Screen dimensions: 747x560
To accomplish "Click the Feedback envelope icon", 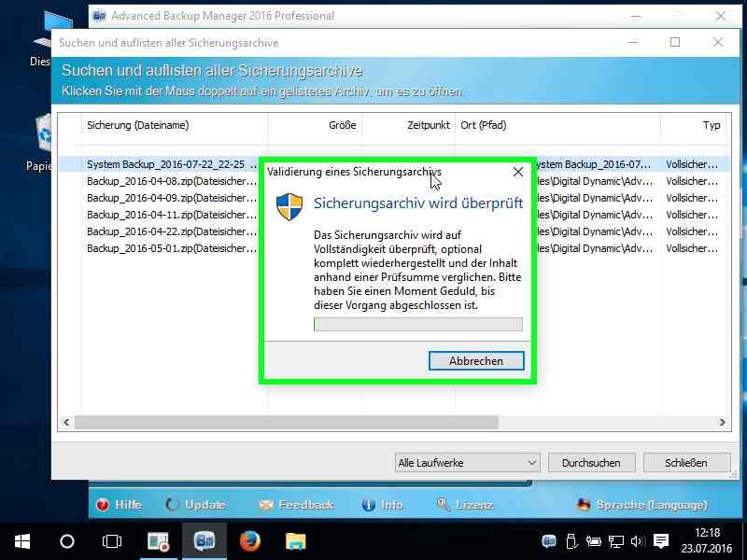I will (x=266, y=505).
